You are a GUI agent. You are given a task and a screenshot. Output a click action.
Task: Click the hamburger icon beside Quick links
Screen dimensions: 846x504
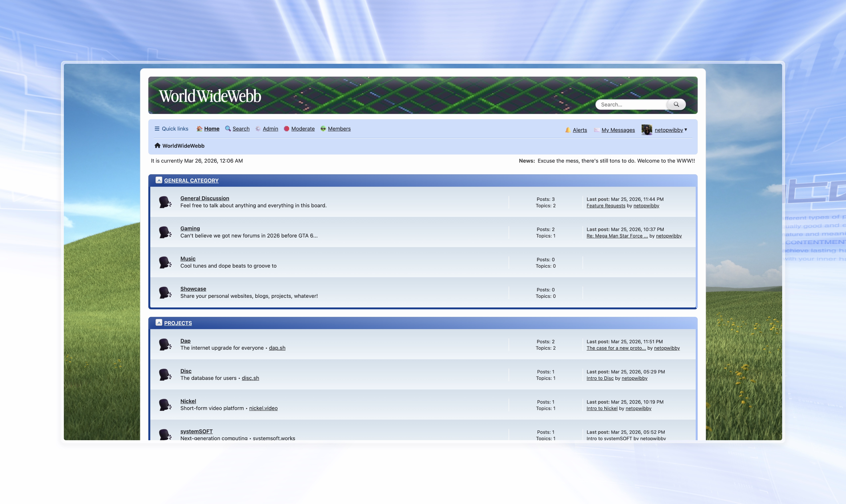click(157, 128)
